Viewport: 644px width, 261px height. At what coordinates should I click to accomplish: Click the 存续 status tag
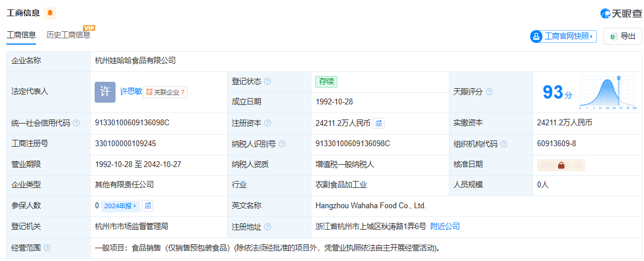(326, 82)
